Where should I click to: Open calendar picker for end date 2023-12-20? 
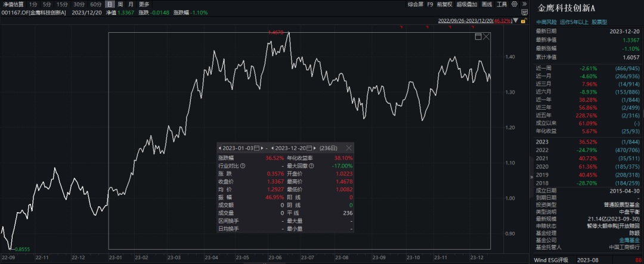309,148
